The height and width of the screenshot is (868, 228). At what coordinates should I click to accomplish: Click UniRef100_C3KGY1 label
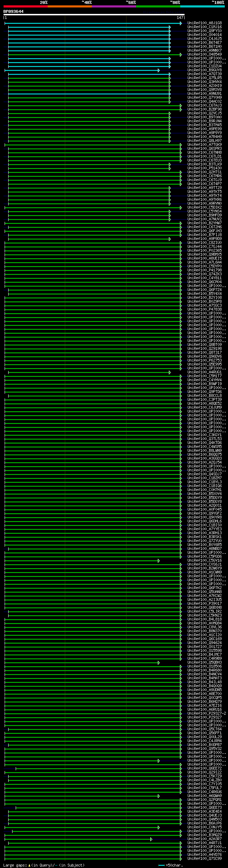tap(204, 435)
